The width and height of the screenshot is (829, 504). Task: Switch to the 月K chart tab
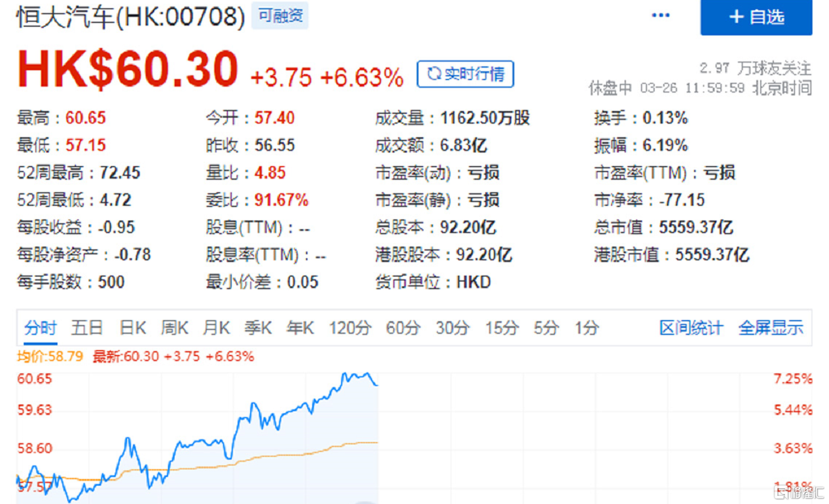(x=216, y=327)
